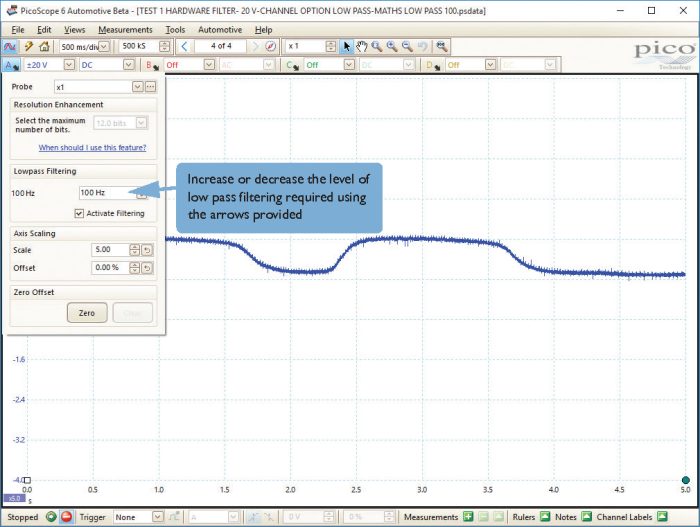Screen dimensions: 700x527
Task: Click the x5.0 axis scale label
Action: point(14,498)
